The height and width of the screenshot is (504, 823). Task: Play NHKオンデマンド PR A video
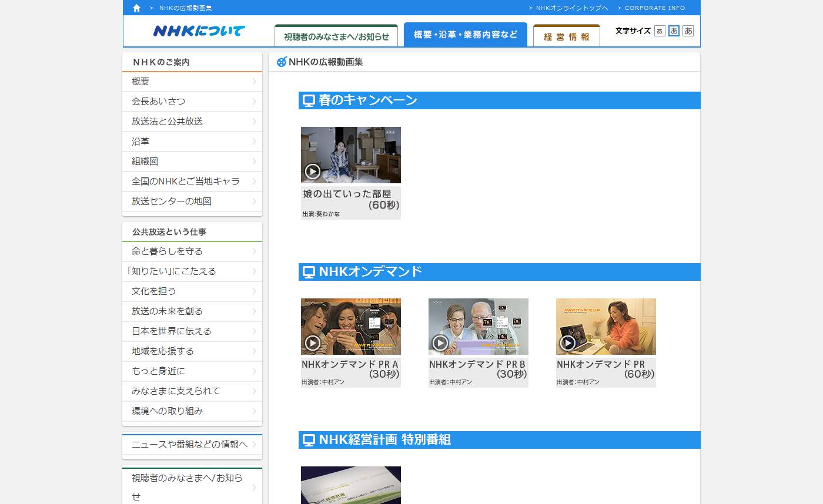pyautogui.click(x=351, y=327)
